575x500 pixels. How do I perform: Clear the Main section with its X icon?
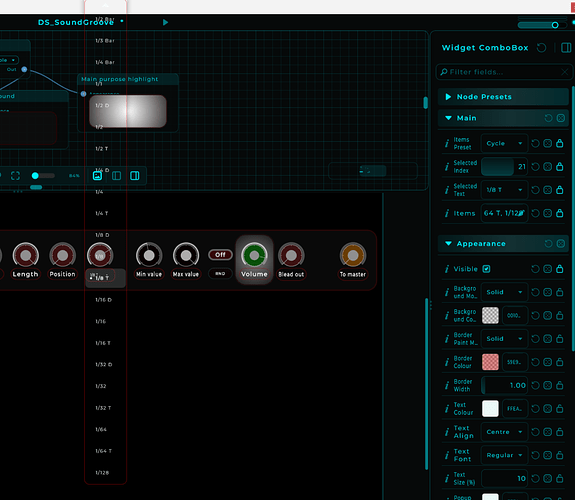(x=561, y=118)
